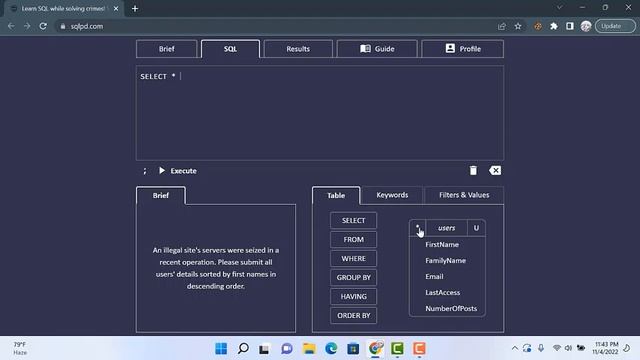Select the lower Brief panel tab
The image size is (640, 360).
[161, 196]
